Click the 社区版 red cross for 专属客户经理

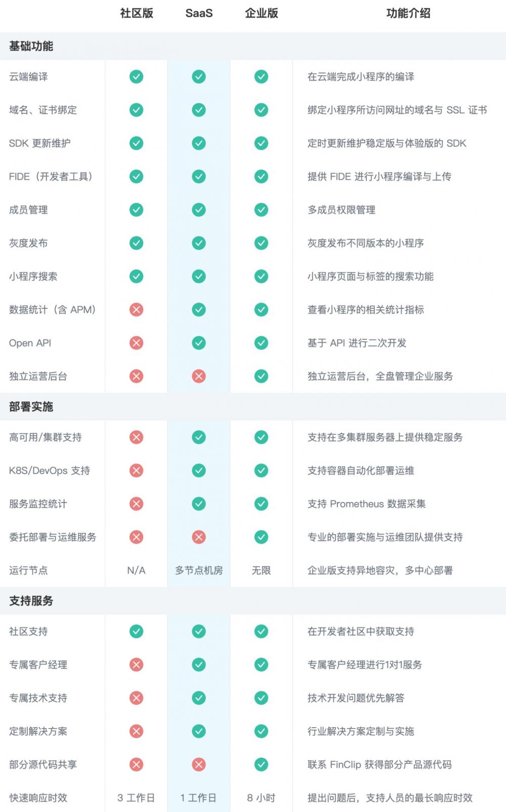pyautogui.click(x=136, y=665)
